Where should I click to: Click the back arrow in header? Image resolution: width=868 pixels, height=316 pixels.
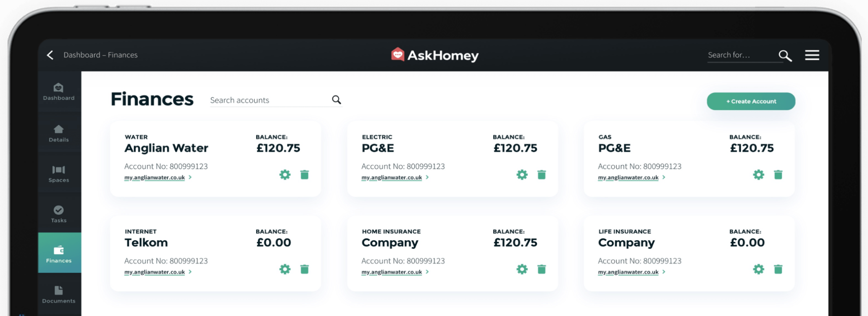[50, 55]
